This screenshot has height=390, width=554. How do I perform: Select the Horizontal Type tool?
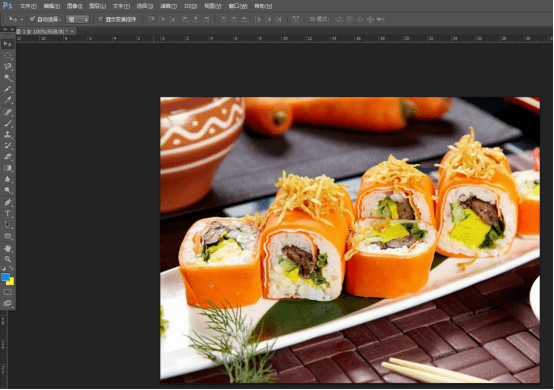click(8, 213)
